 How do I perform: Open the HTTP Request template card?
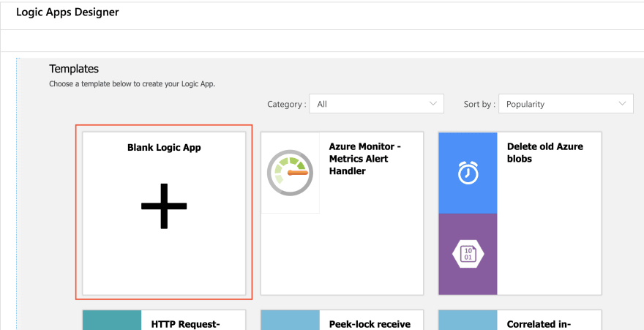164,320
